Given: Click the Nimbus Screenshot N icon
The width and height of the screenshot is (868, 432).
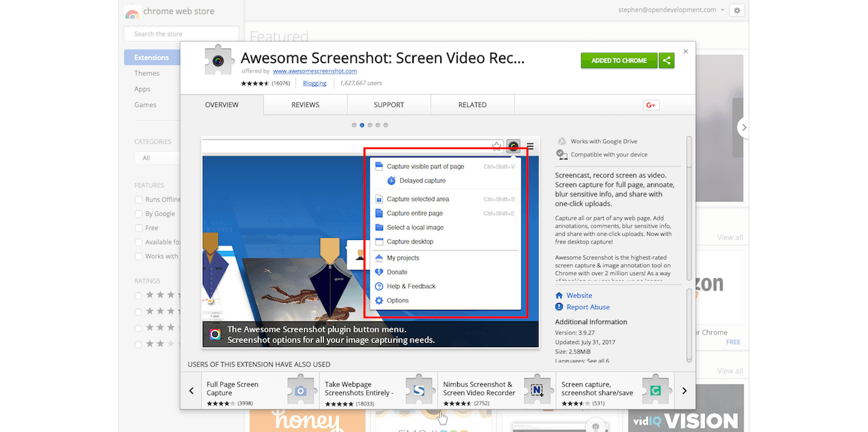Looking at the screenshot, I should (x=537, y=390).
